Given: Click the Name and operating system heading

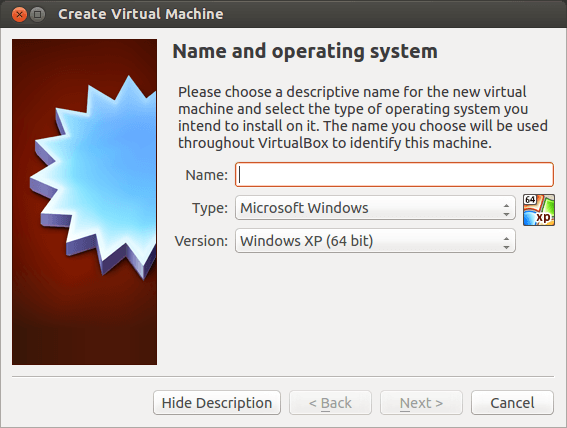Looking at the screenshot, I should (x=305, y=52).
